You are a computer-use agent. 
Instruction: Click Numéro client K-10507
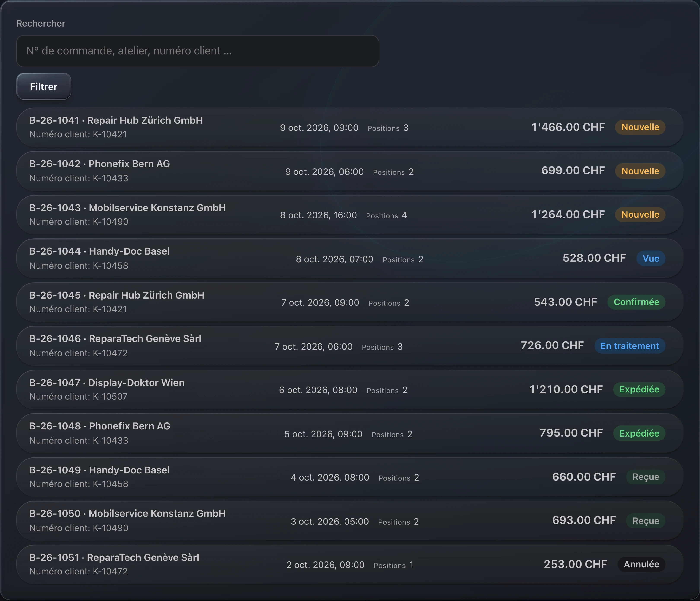pos(78,397)
